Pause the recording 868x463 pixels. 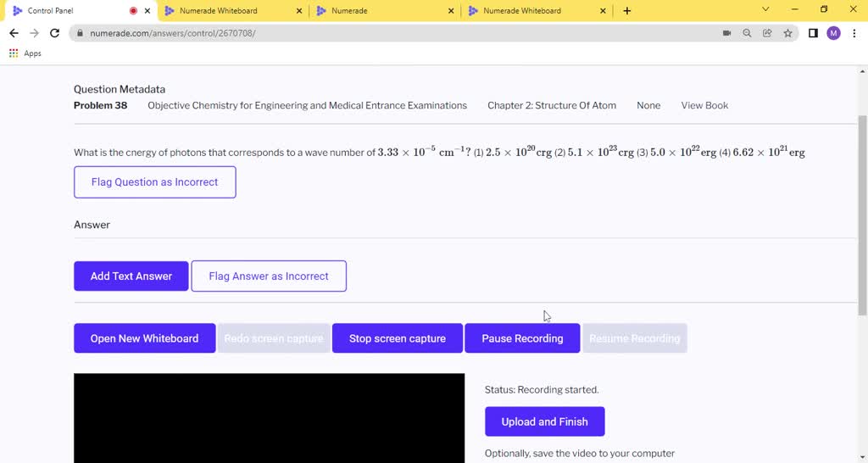522,338
